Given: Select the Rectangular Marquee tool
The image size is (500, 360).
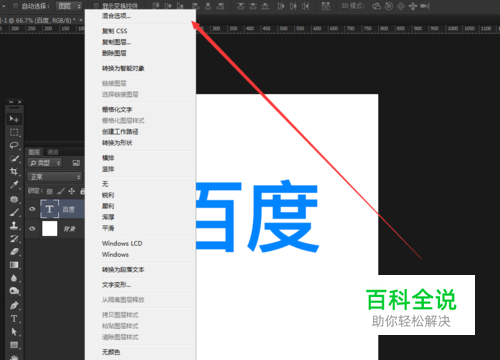Looking at the screenshot, I should [x=14, y=132].
